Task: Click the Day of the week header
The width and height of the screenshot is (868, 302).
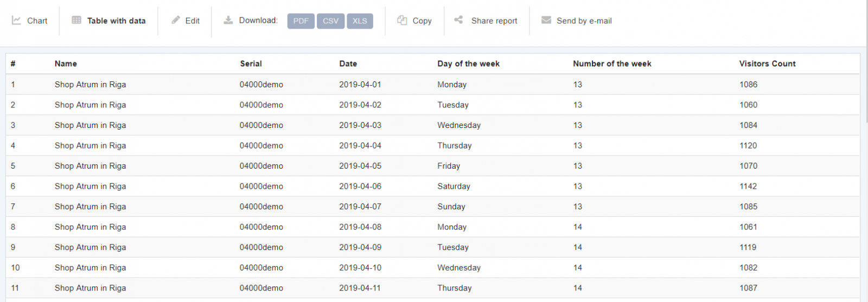Action: click(x=468, y=63)
